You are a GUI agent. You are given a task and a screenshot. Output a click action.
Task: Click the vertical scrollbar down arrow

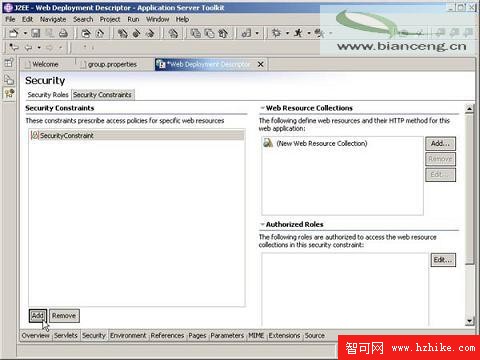(469, 321)
